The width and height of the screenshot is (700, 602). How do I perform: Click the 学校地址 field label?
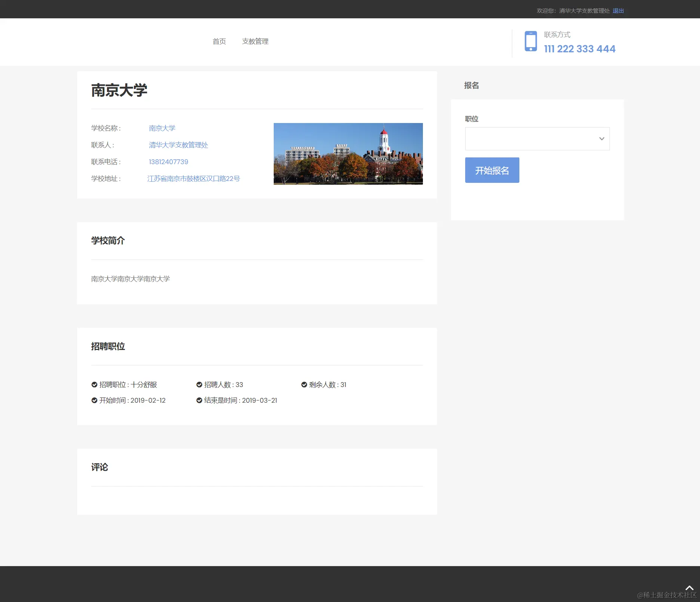106,178
